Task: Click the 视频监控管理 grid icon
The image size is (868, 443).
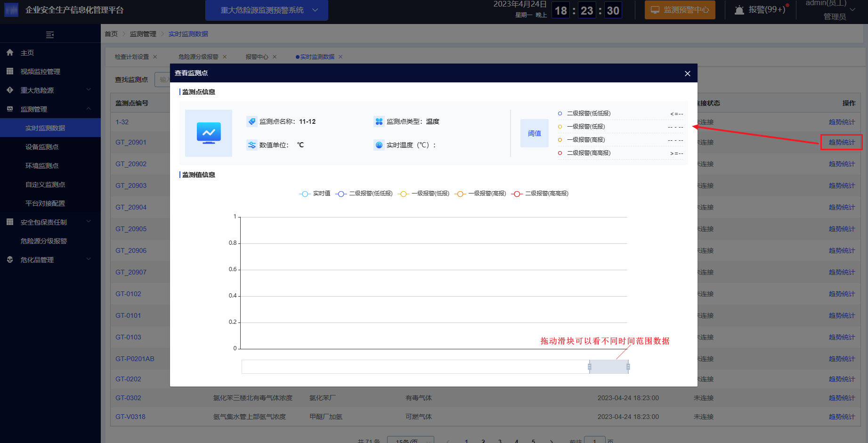Action: 10,72
